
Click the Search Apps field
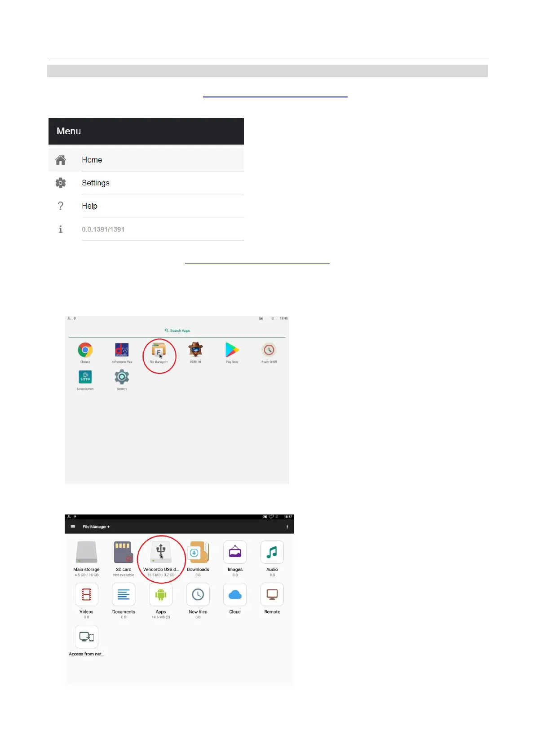pyautogui.click(x=177, y=330)
